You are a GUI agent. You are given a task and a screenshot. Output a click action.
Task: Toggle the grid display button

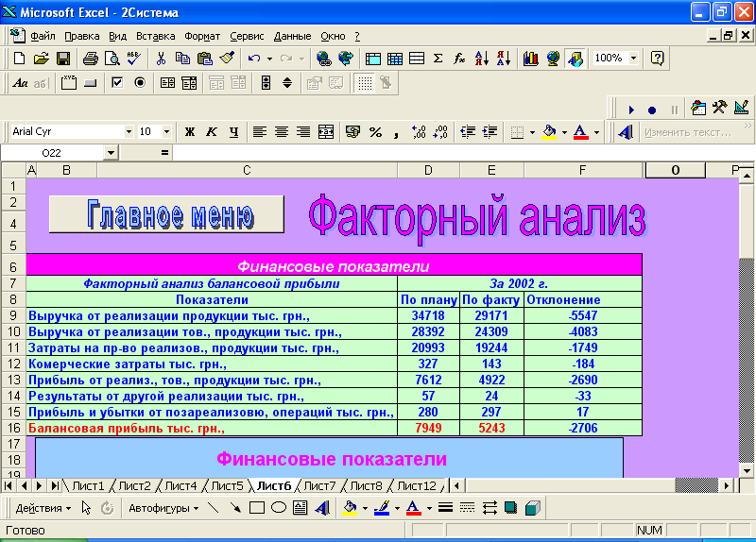coord(365,83)
